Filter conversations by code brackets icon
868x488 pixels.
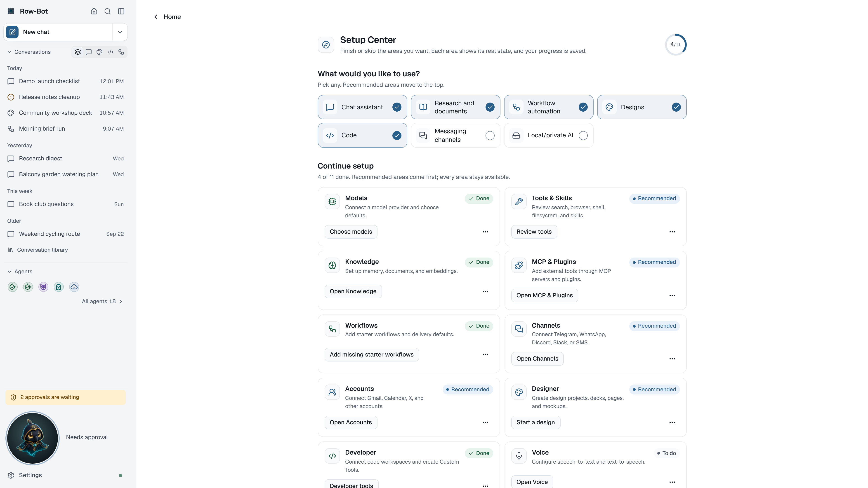[110, 52]
